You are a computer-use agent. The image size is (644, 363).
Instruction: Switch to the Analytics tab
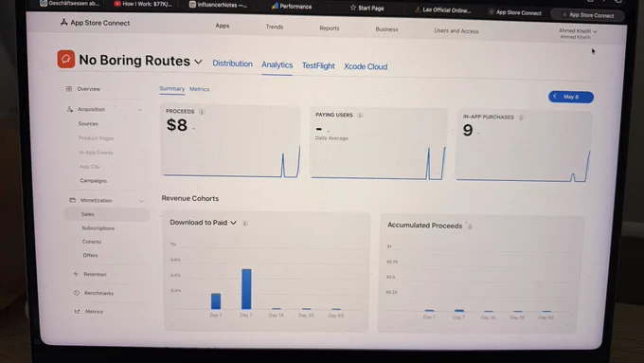pos(277,65)
